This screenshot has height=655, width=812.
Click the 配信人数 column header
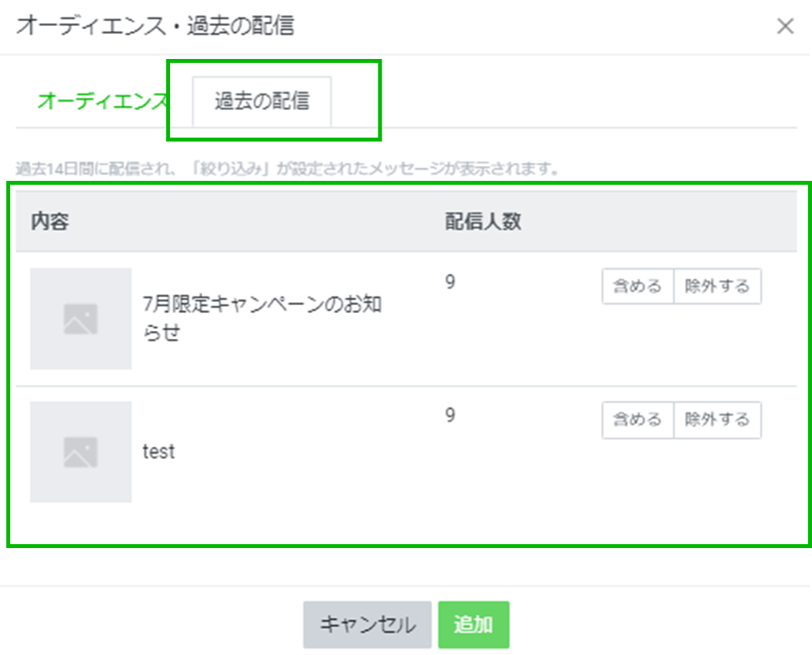click(x=483, y=222)
